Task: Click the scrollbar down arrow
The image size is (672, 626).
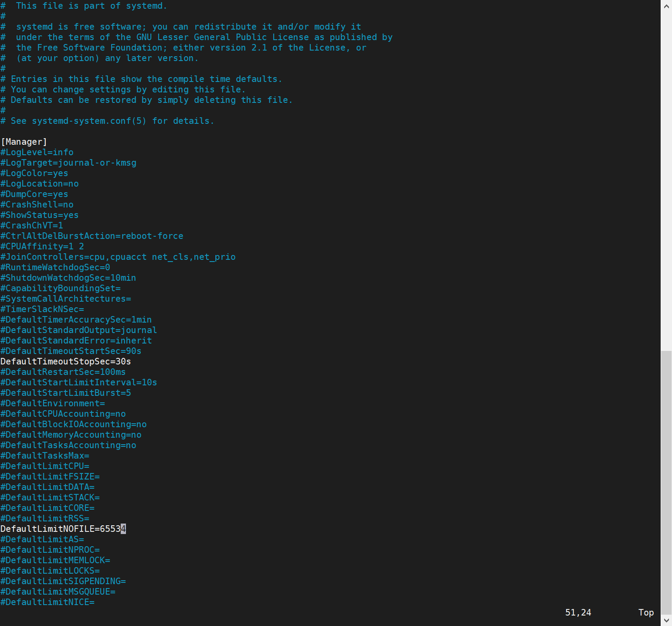Action: click(x=666, y=619)
